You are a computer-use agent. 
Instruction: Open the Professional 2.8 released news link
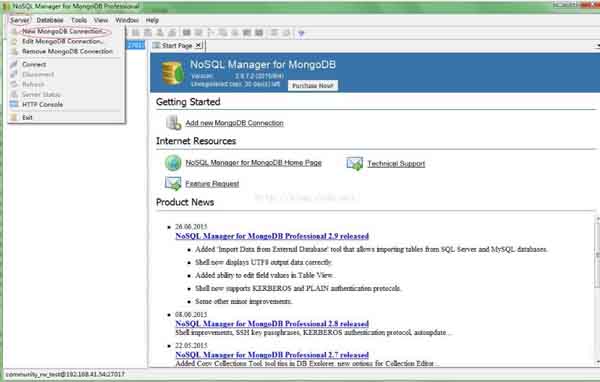click(x=272, y=323)
